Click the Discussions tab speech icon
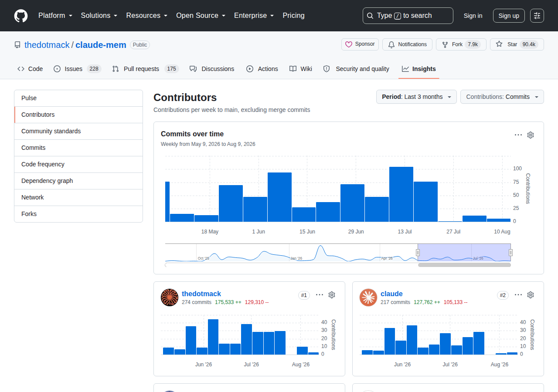The image size is (558, 392). pos(193,69)
